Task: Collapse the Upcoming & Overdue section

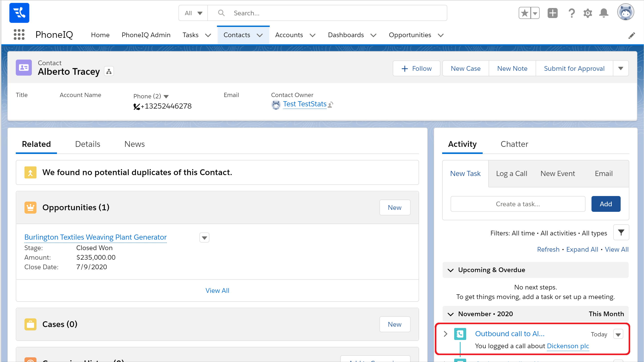Action: (450, 270)
